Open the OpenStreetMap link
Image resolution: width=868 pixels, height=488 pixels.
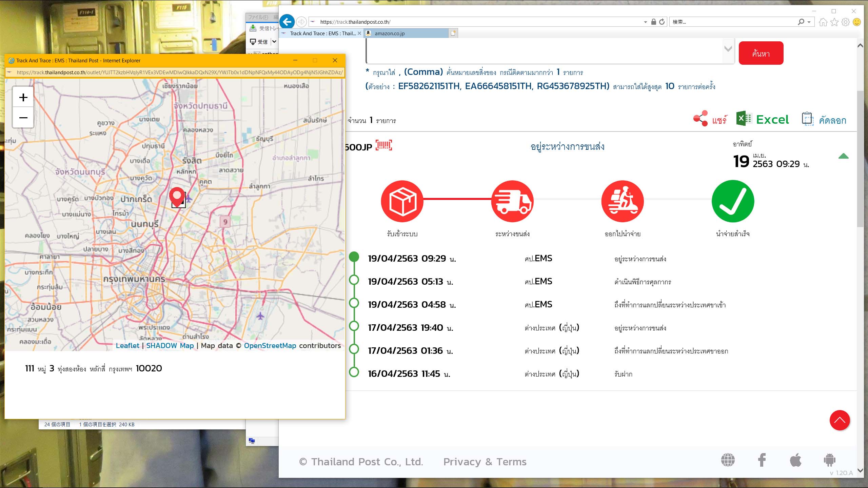[x=270, y=346]
